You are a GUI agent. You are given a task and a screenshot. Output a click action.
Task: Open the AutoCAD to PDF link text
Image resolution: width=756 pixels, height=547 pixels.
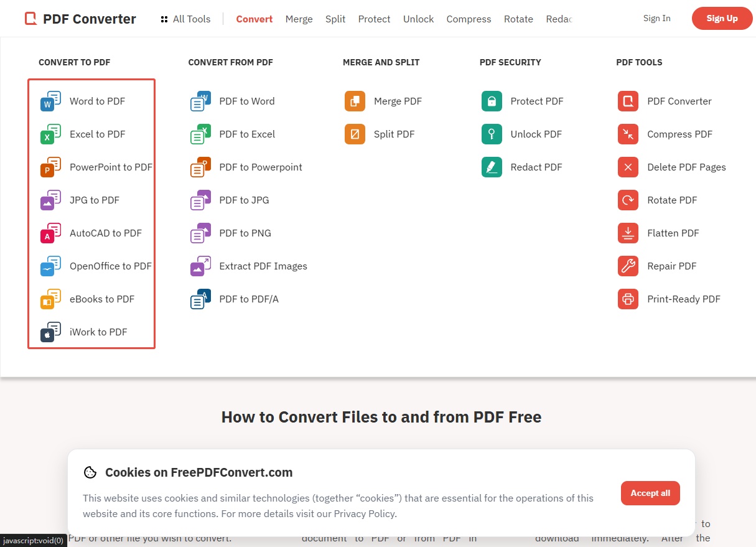tap(106, 233)
